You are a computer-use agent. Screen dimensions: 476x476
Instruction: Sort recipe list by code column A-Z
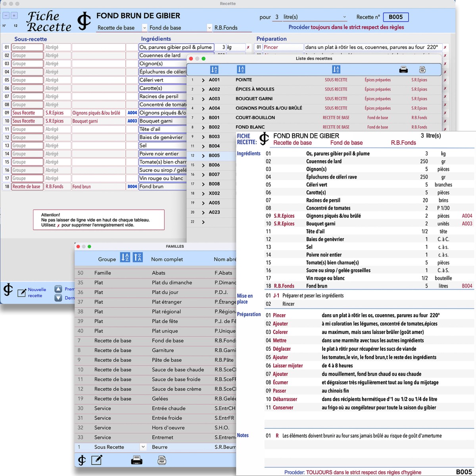click(x=214, y=69)
